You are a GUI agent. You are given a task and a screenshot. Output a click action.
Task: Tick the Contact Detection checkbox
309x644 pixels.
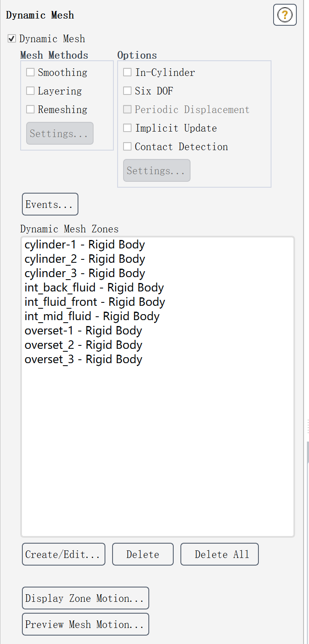(127, 147)
